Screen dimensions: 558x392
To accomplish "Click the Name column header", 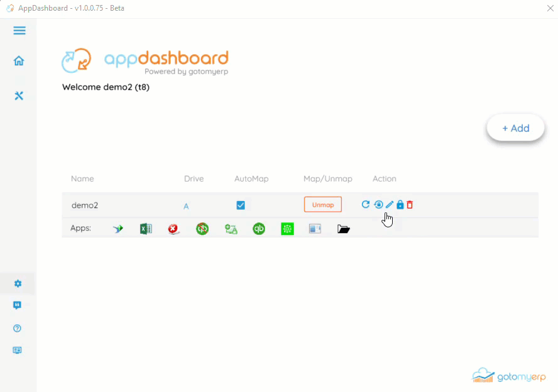I will pos(82,178).
